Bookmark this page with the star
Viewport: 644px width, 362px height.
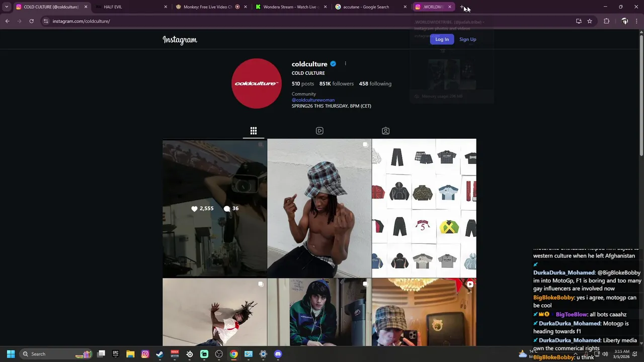(x=590, y=21)
